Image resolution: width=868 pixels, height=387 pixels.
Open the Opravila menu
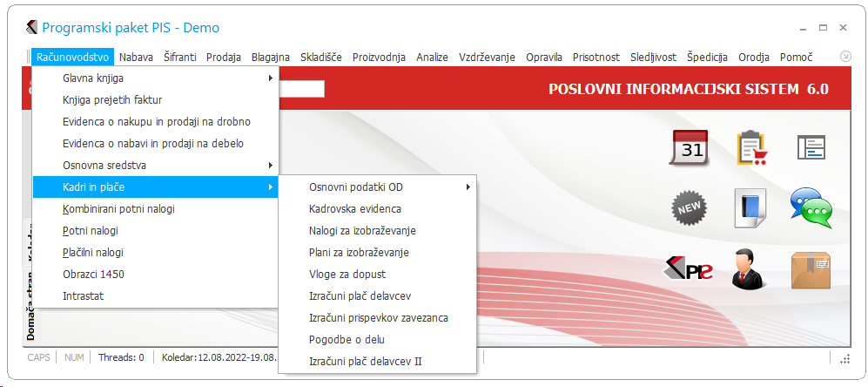pyautogui.click(x=544, y=57)
